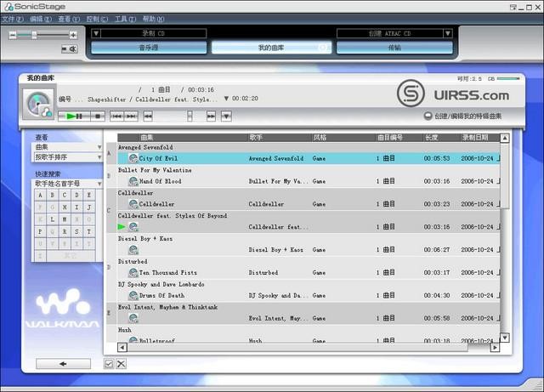Open the 文件 menu
Screen dimensions: 544x392
point(14,18)
